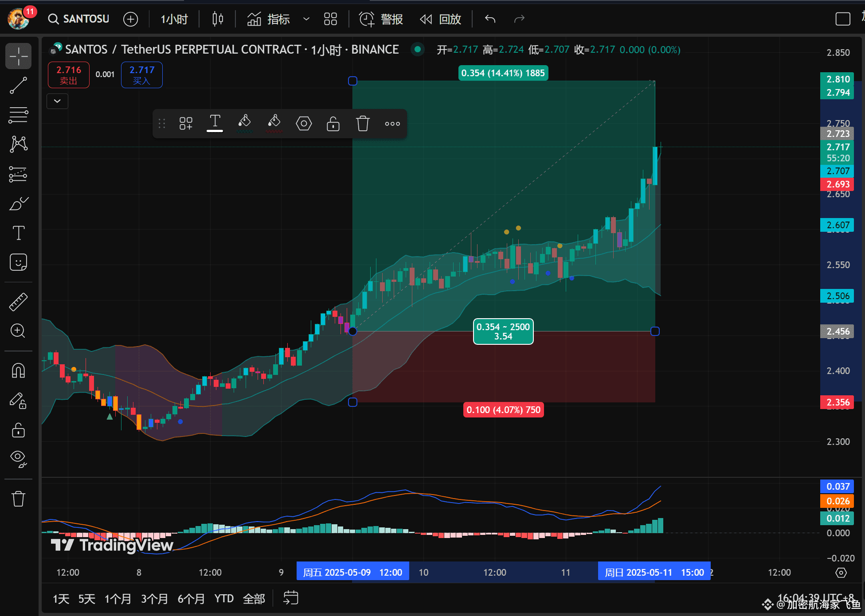Select the patterns drawing tool
Viewport: 865px width, 616px height.
pos(19,144)
